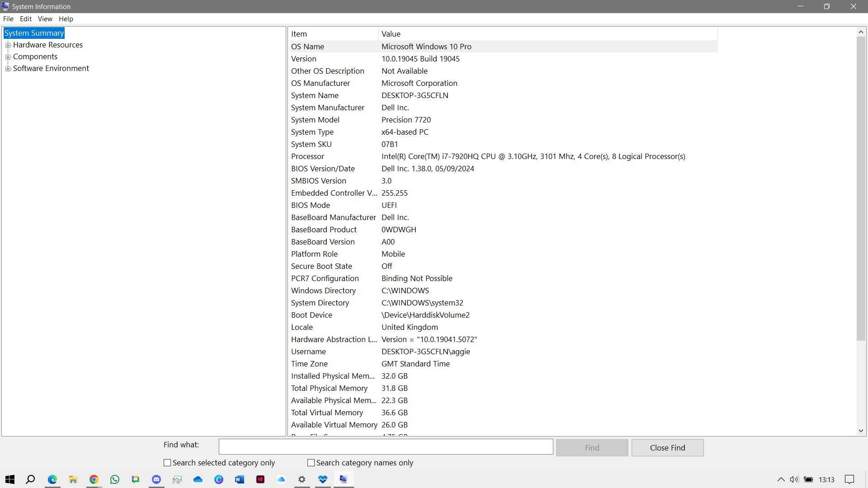This screenshot has height=488, width=868.
Task: Open the performance monitor taskbar icon
Action: coord(177,479)
